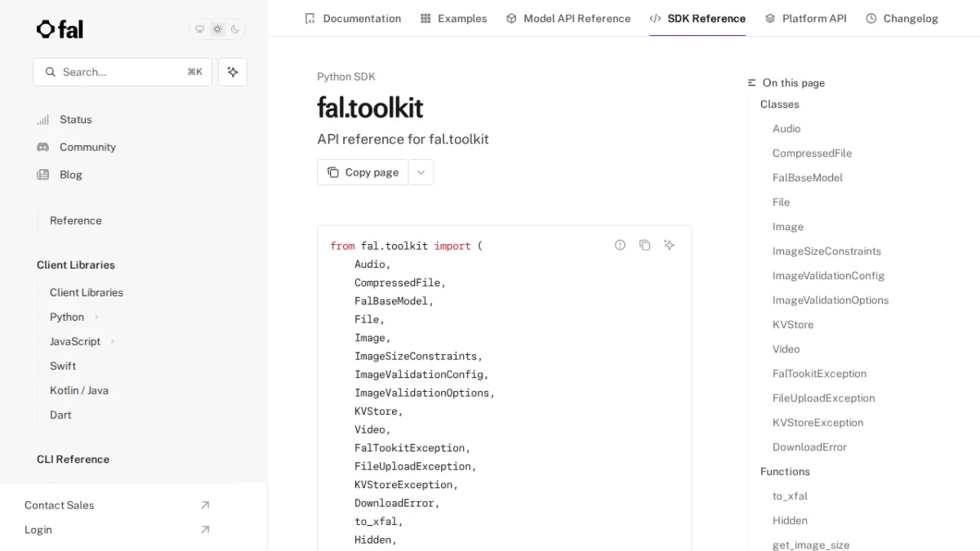This screenshot has width=980, height=551.
Task: Jump to KVStore in page outline
Action: (x=793, y=324)
